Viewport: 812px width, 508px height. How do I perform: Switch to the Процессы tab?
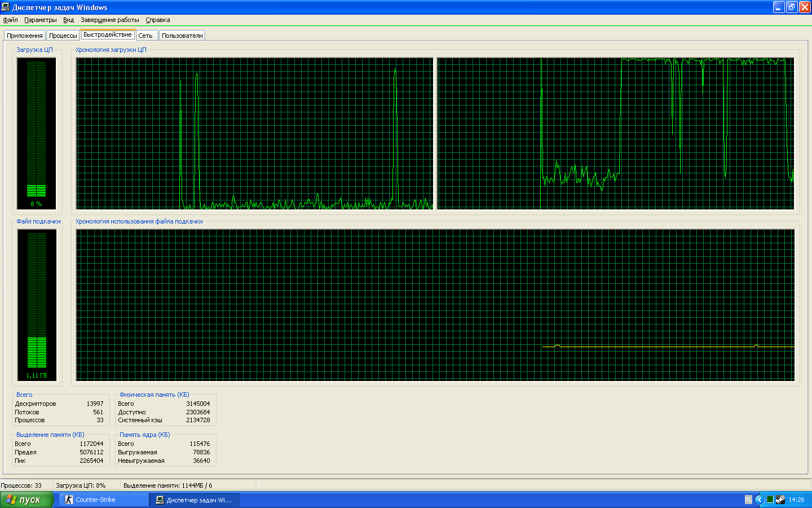(63, 35)
